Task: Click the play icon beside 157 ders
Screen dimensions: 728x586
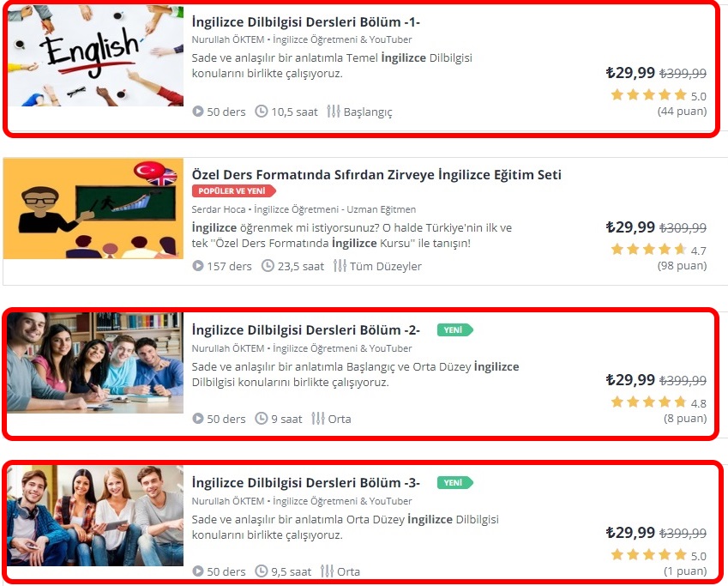Action: click(198, 266)
